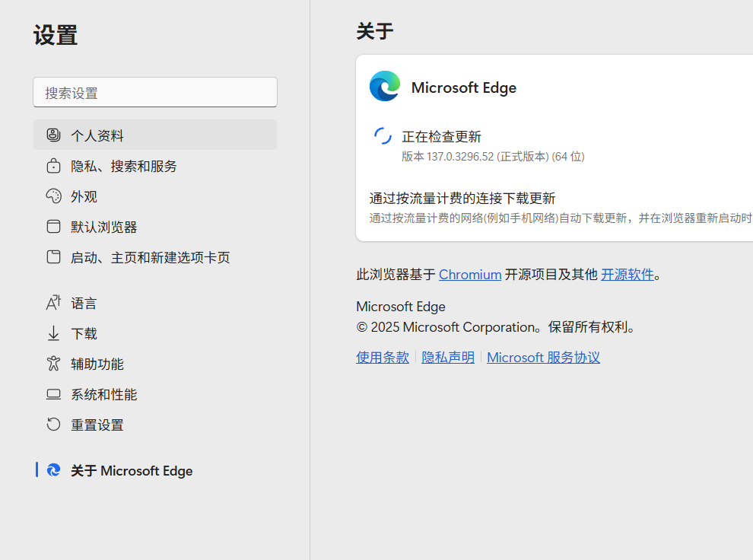Viewport: 753px width, 560px height.
Task: Click the spinning update-check indicator
Action: point(383,136)
